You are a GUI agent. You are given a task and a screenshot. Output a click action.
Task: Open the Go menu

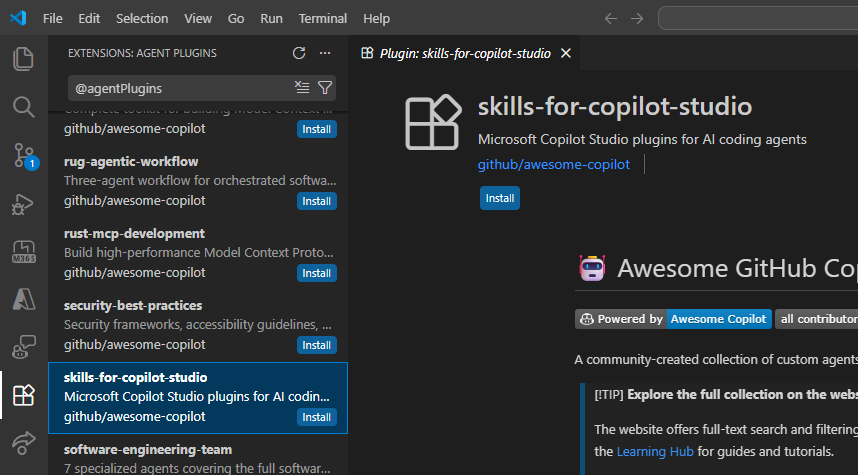pos(236,19)
